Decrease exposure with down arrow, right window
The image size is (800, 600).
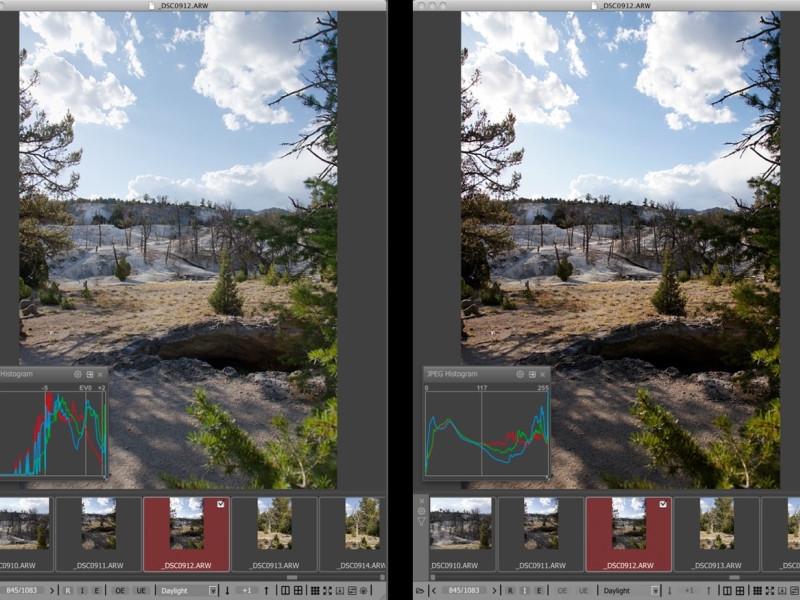click(x=669, y=590)
